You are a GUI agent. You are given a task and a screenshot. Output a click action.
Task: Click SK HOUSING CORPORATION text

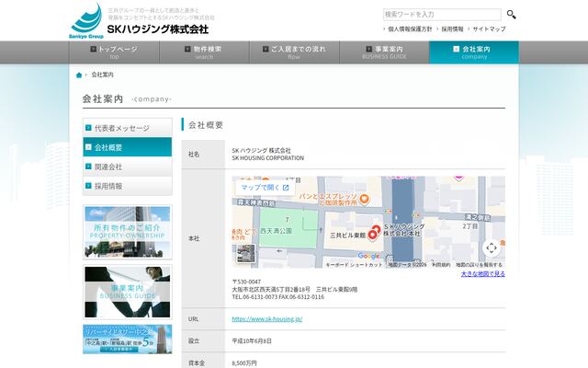point(267,158)
